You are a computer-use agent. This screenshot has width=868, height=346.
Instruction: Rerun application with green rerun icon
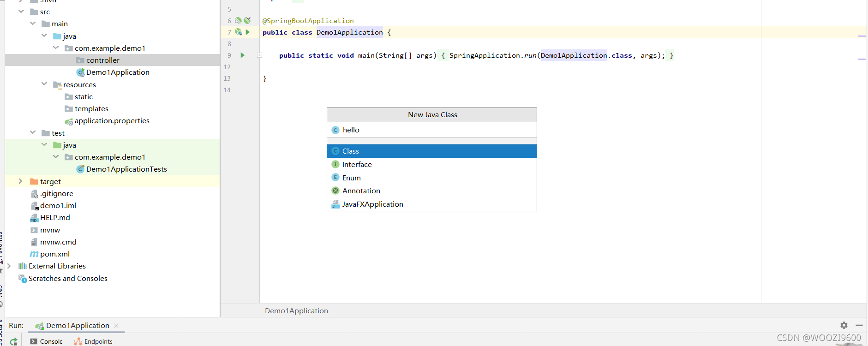coord(14,341)
